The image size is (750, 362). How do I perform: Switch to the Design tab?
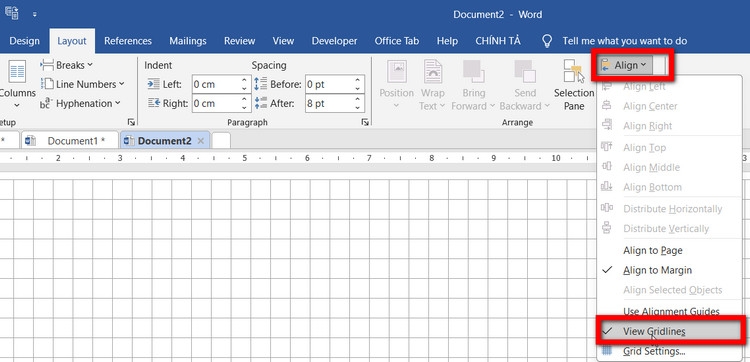pos(24,41)
